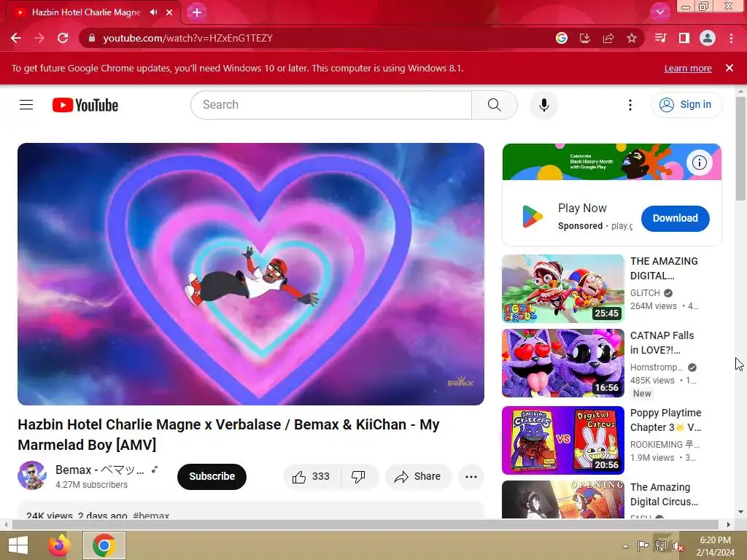Click the Google icon in the address bar
This screenshot has height=560, width=747.
click(562, 38)
